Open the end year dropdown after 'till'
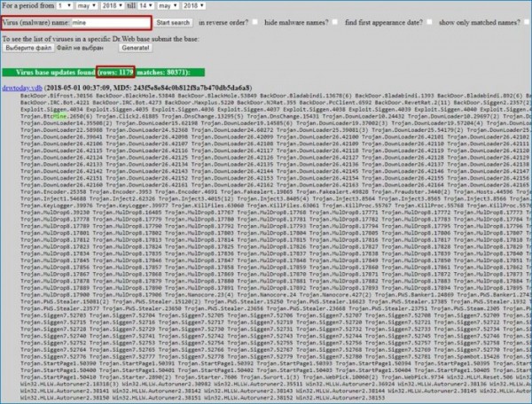 point(193,6)
